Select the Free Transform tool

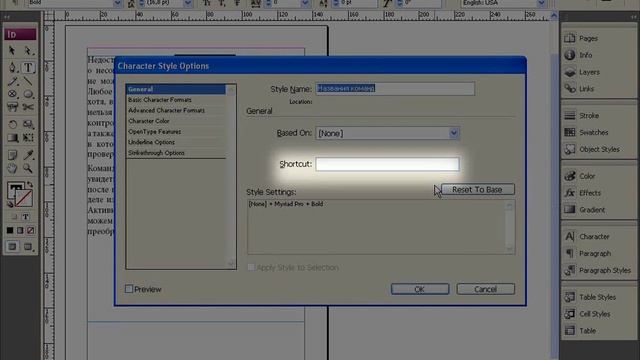[x=28, y=138]
